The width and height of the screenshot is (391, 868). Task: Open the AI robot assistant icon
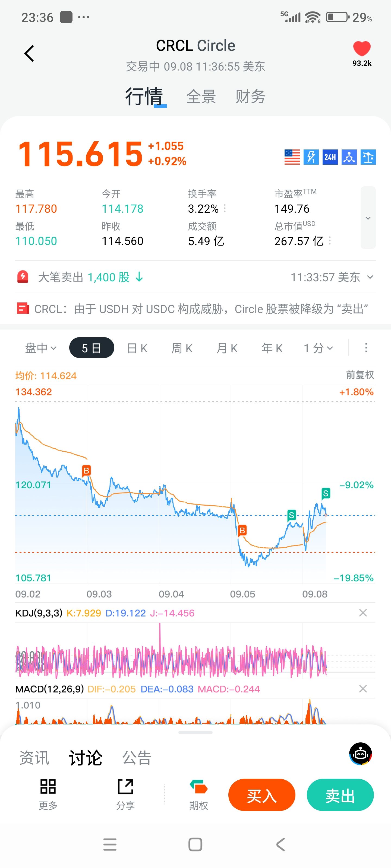click(x=360, y=754)
